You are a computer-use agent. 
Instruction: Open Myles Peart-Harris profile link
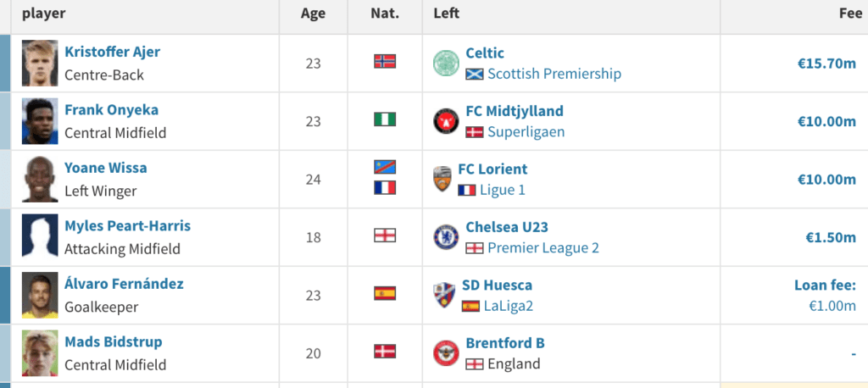pyautogui.click(x=127, y=226)
